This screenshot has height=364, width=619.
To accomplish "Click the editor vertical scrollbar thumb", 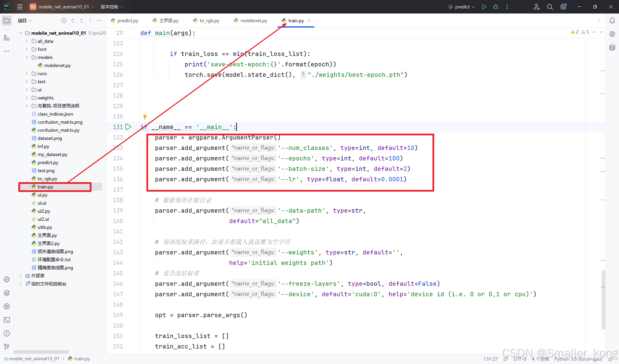I will 603,299.
